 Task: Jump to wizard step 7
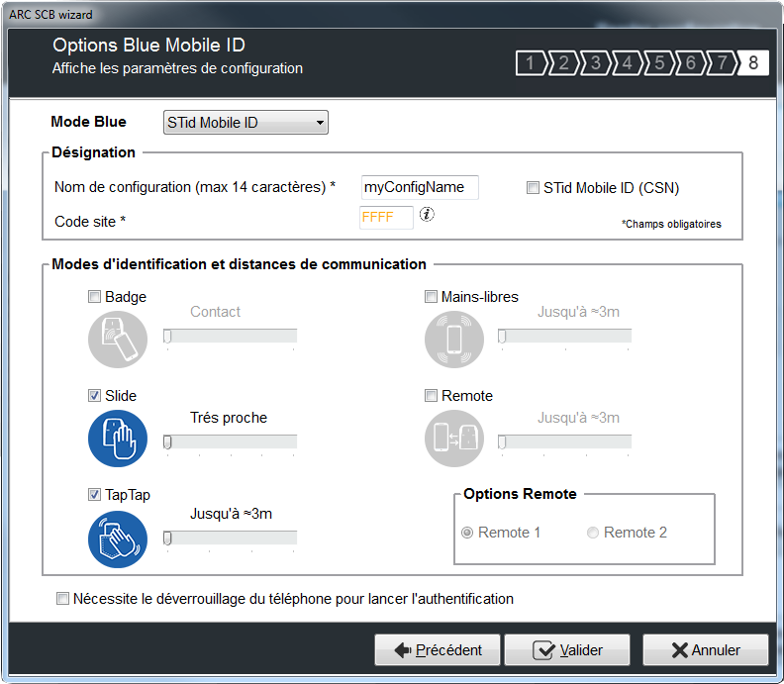pyautogui.click(x=722, y=64)
